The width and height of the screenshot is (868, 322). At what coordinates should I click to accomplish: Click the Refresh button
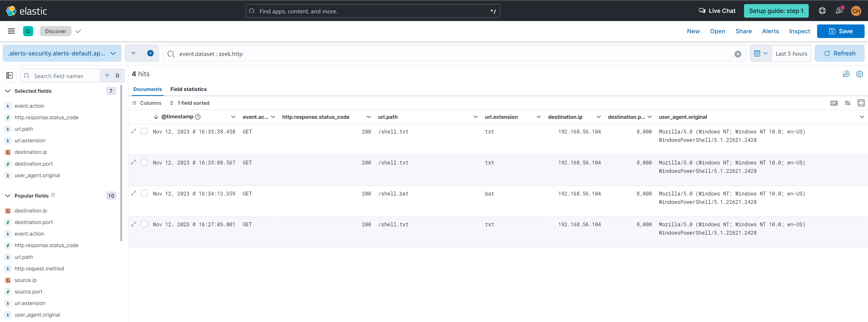pos(839,53)
